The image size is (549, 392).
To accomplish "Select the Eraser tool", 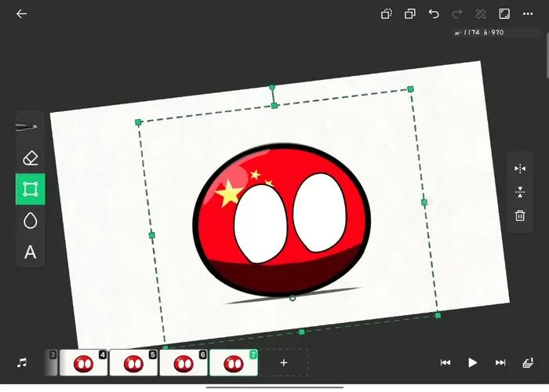I will [31, 158].
